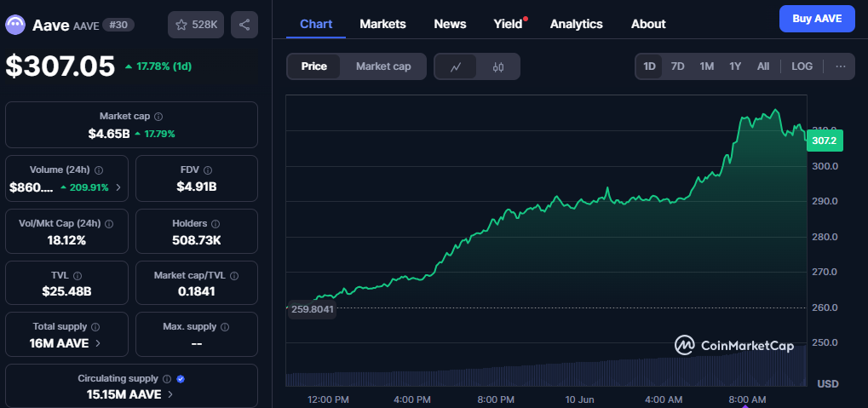Screen dimensions: 868x408
Task: Set chart range to 1D
Action: tap(649, 66)
